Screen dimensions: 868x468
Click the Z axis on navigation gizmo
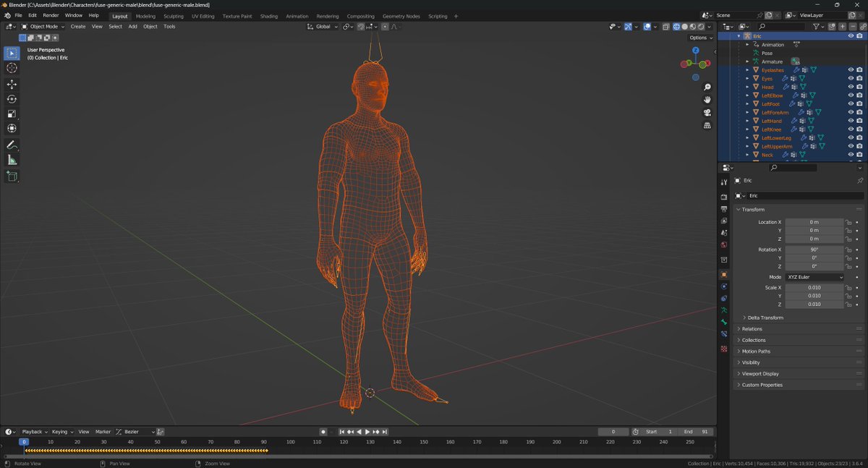695,51
